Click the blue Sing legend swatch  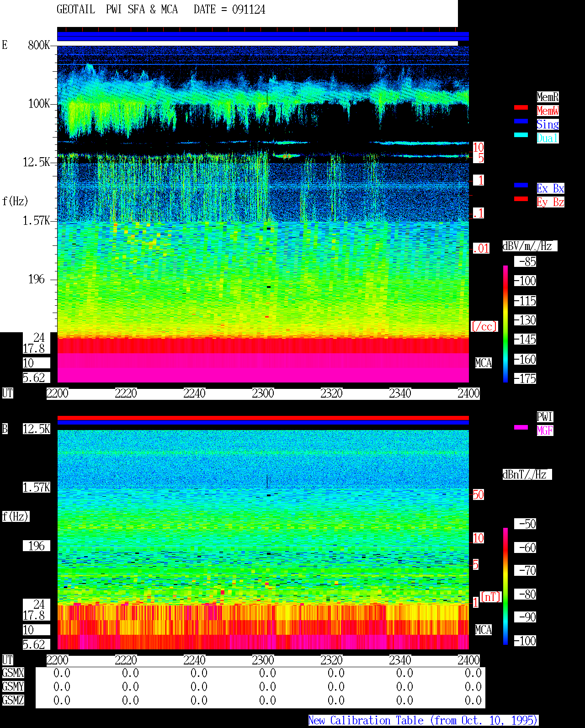coord(521,121)
